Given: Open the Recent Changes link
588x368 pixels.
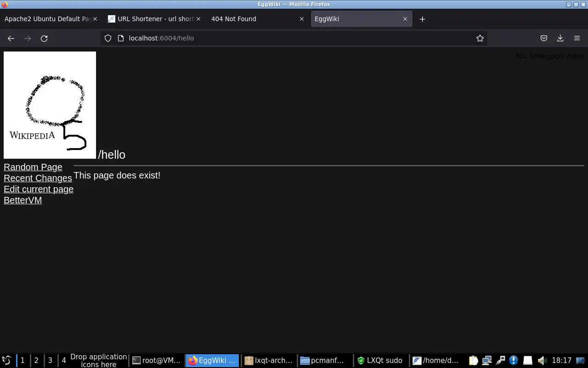Looking at the screenshot, I should coord(38,178).
